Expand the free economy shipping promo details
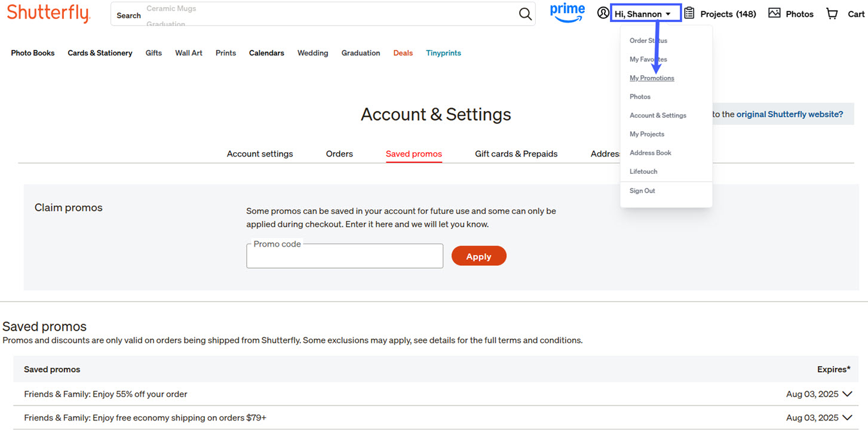The image size is (868, 430). click(847, 418)
